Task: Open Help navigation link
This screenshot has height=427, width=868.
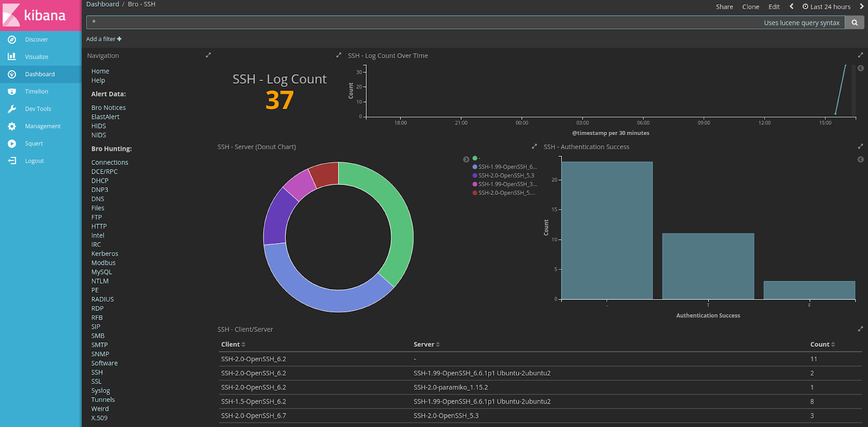Action: click(98, 81)
